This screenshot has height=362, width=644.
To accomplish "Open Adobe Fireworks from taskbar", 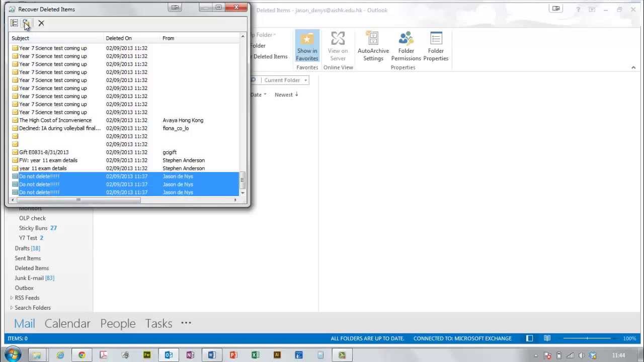I will point(147,355).
